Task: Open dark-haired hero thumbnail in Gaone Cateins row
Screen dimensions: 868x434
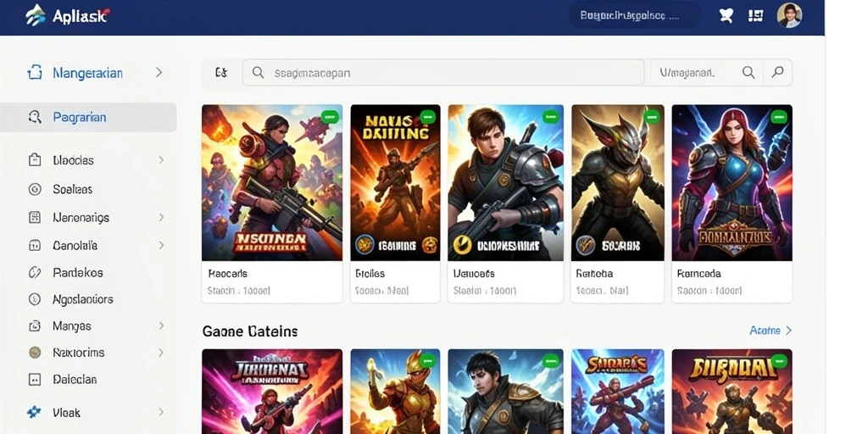Action: point(506,392)
